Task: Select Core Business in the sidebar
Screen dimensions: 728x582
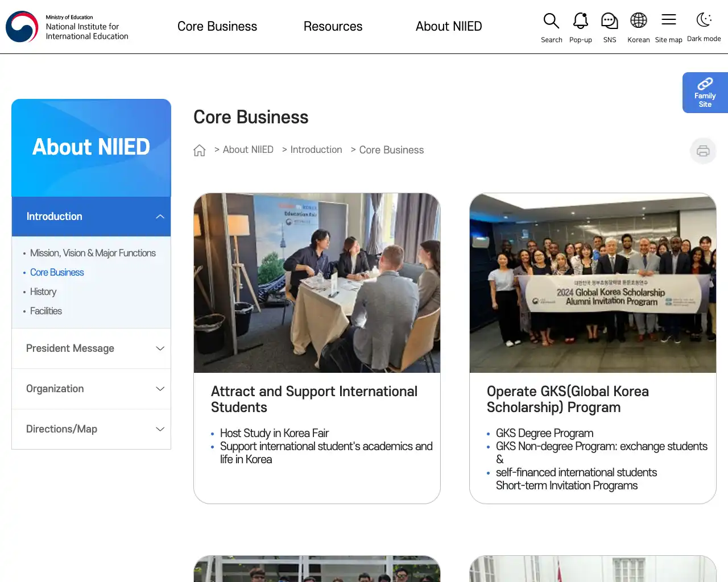Action: pos(57,272)
